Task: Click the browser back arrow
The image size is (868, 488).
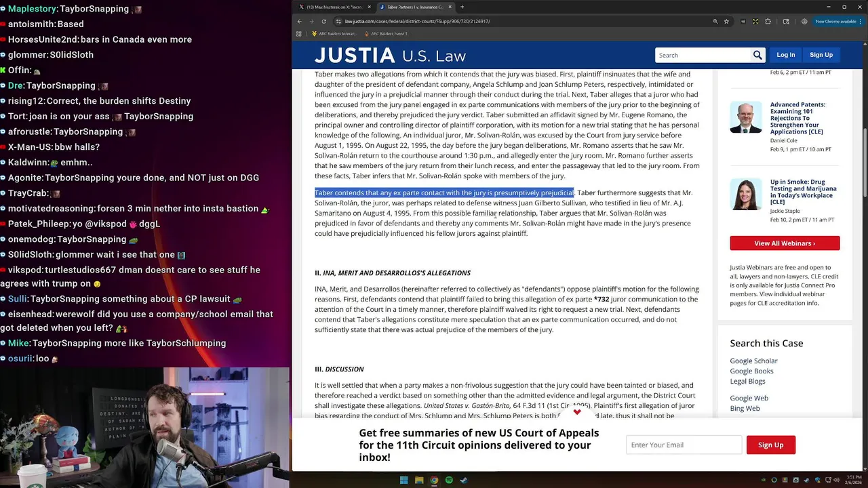Action: (x=300, y=21)
